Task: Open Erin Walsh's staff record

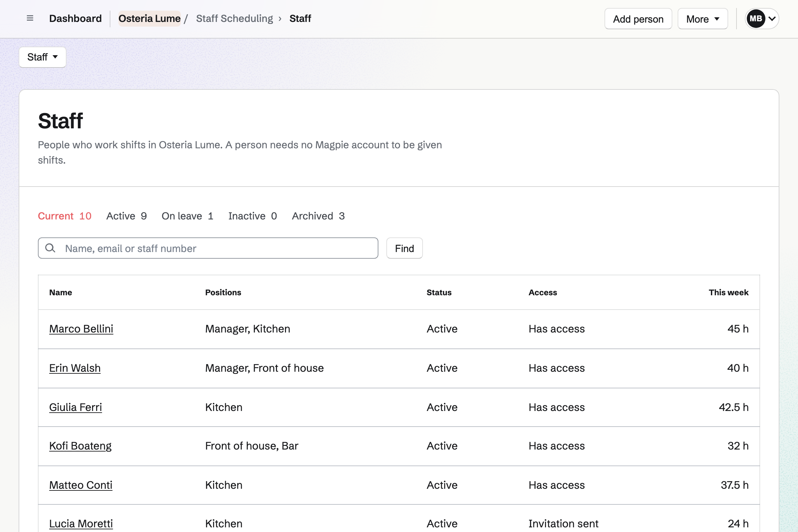Action: click(75, 368)
